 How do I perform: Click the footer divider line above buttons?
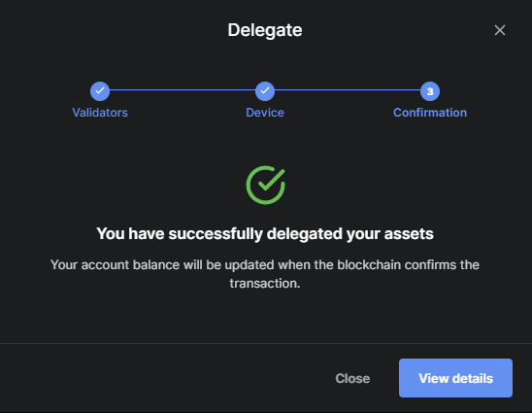coord(266,343)
